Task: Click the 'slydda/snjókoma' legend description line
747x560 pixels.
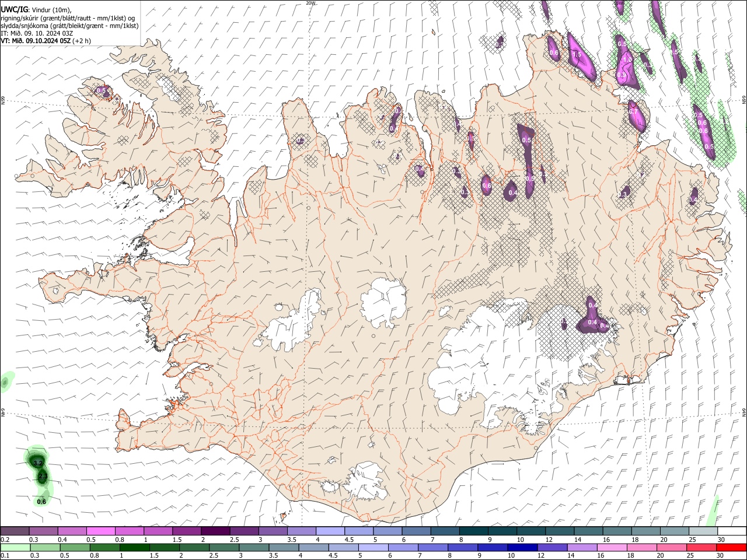Action: point(69,26)
